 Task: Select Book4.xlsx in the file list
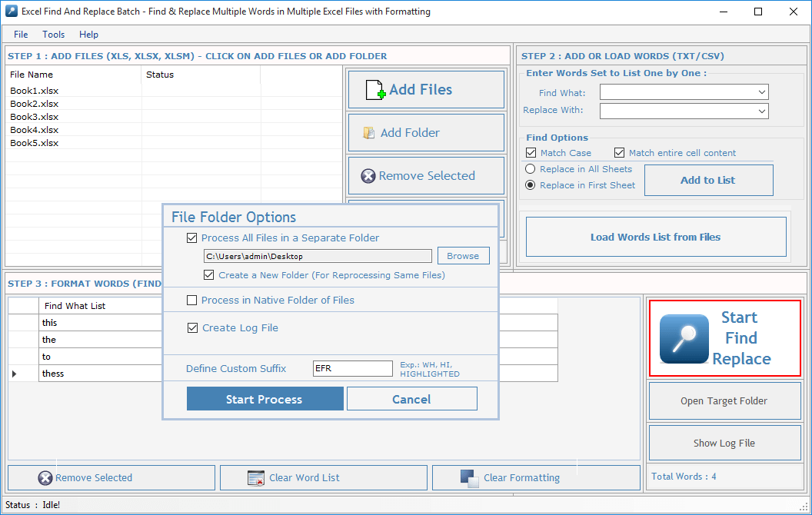34,130
